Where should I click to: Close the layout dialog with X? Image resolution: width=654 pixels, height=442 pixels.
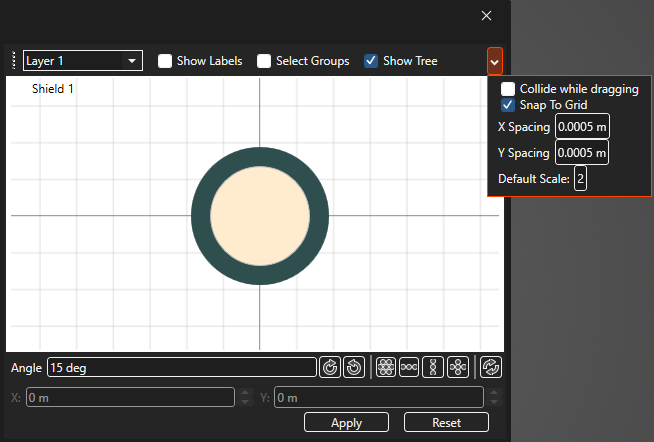[x=486, y=16]
